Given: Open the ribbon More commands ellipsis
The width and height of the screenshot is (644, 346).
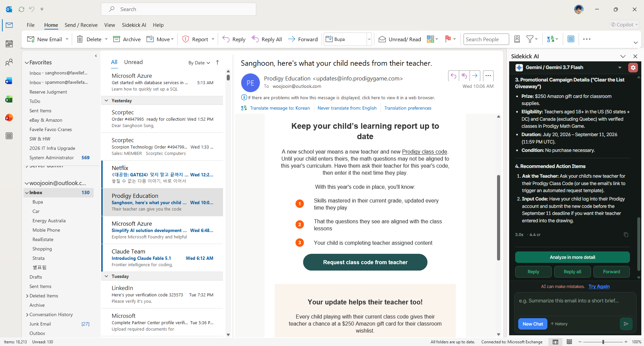Looking at the screenshot, I should pyautogui.click(x=587, y=39).
